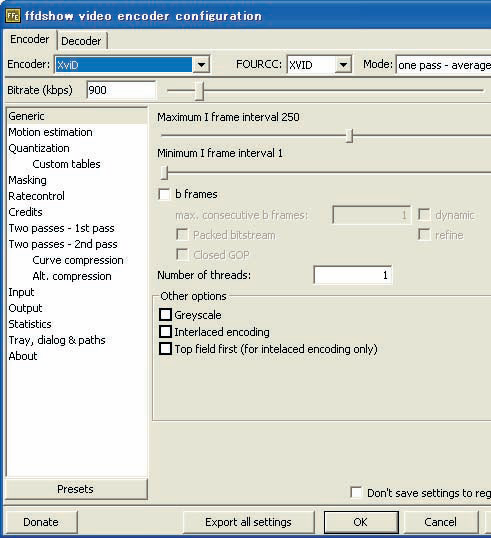This screenshot has height=538, width=491.
Task: Select Alt. compression in the list
Action: (72, 276)
